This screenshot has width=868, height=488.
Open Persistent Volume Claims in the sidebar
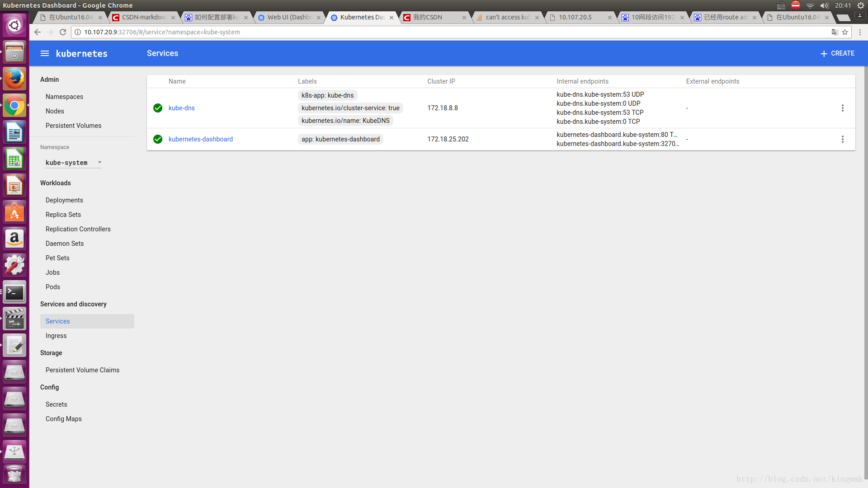(x=82, y=370)
